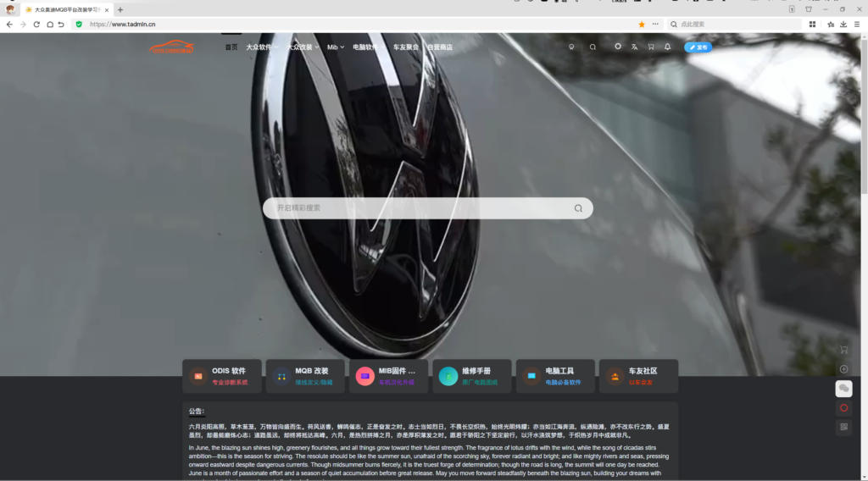The image size is (868, 481).
Task: Click the translate language icon
Action: (634, 47)
